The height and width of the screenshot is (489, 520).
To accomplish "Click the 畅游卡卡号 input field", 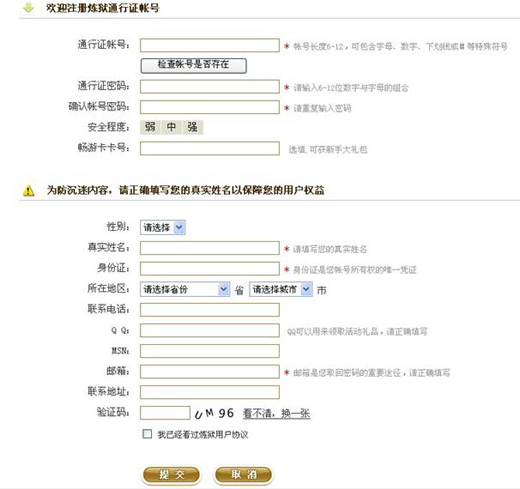I will pos(210,148).
